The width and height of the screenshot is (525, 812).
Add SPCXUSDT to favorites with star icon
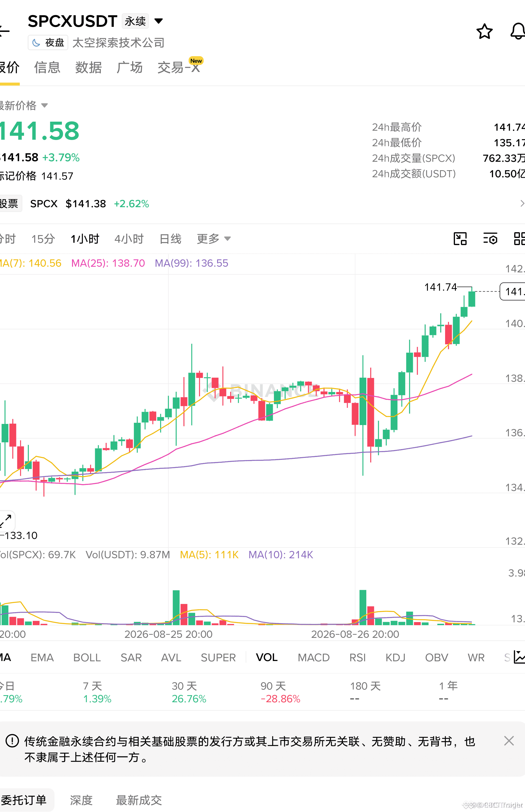(x=484, y=31)
